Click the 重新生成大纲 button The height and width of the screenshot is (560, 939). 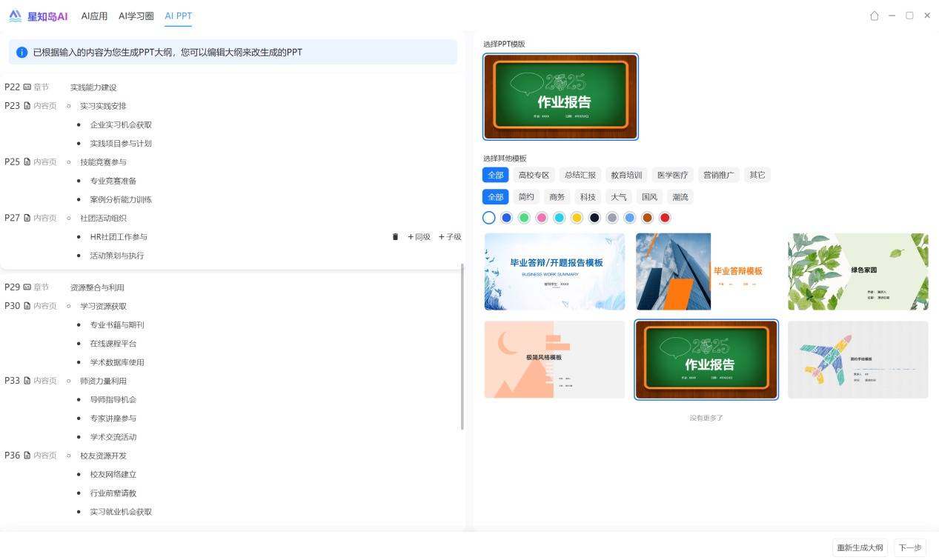click(860, 548)
